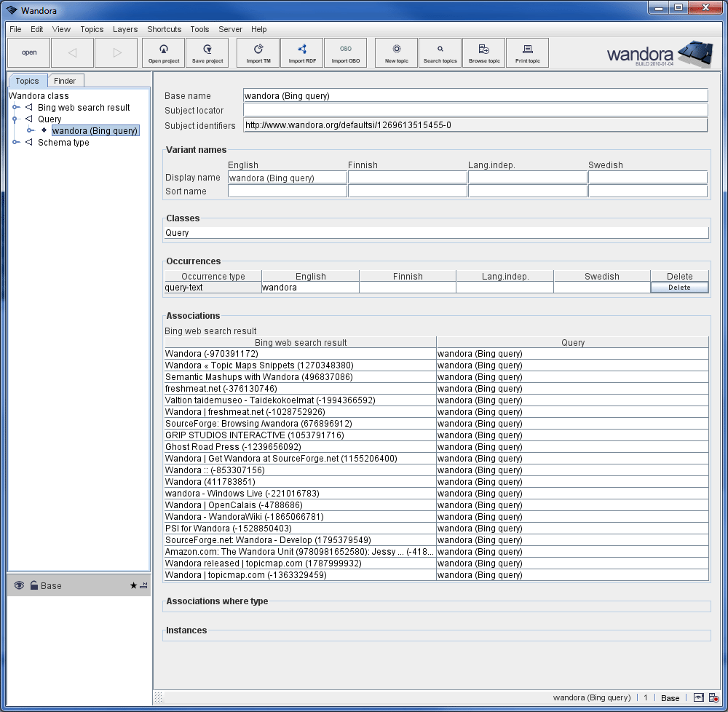Image resolution: width=728 pixels, height=712 pixels.
Task: Click the Import TM toolbar icon
Action: tap(257, 52)
